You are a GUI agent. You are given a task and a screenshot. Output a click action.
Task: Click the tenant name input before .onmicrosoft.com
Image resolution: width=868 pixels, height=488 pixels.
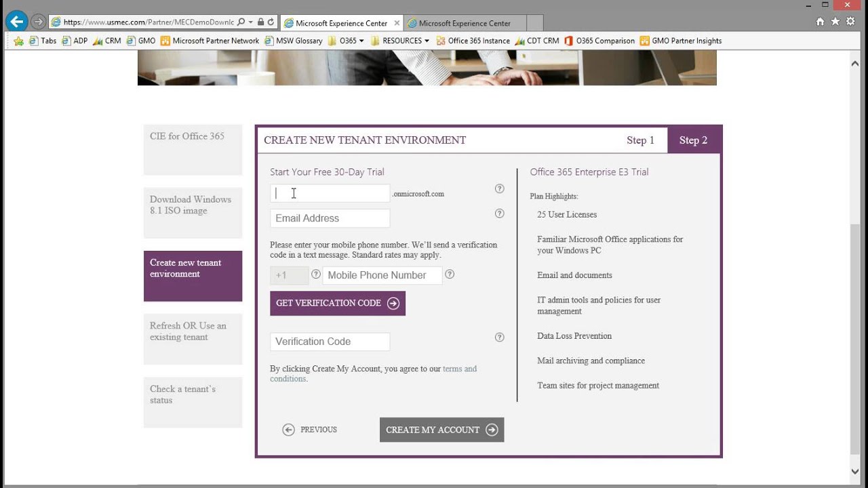click(x=330, y=193)
